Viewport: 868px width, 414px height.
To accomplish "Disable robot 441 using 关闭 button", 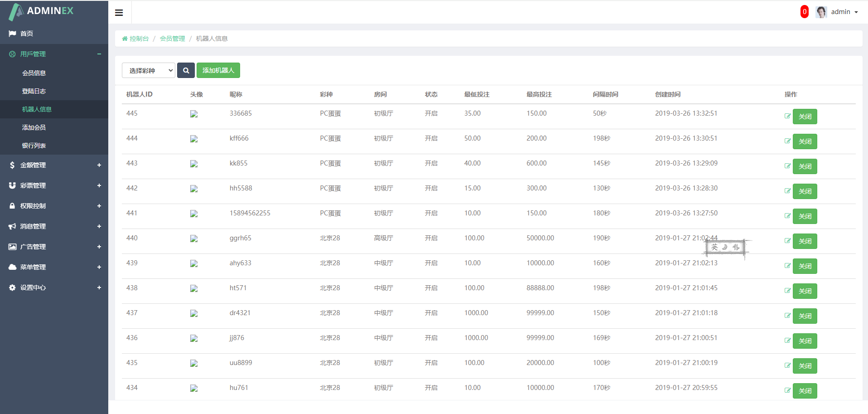I will (x=805, y=216).
